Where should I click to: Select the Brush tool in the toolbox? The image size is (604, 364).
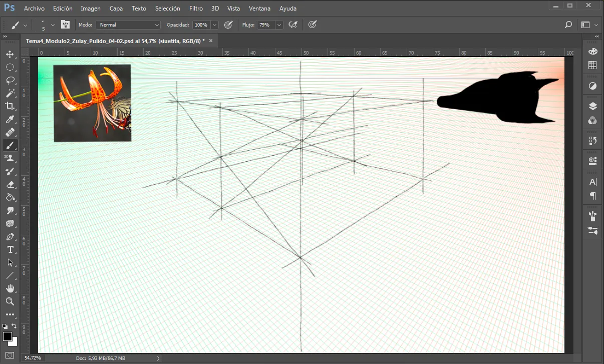[x=10, y=145]
